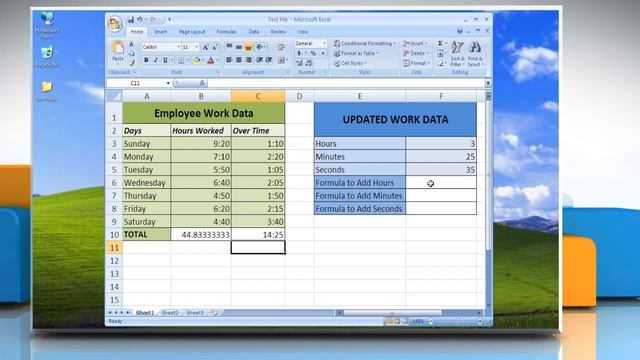The height and width of the screenshot is (360, 640).
Task: Expand Conditional Formatting menu
Action: [x=365, y=43]
